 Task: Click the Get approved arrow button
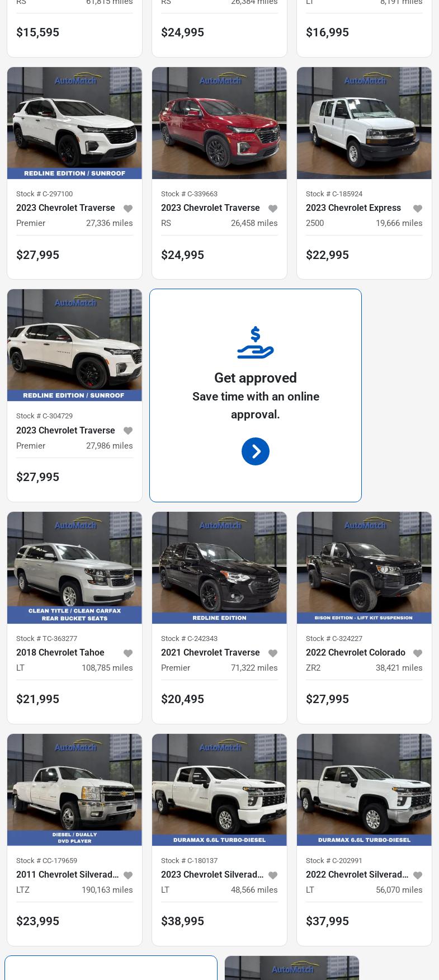pyautogui.click(x=256, y=451)
